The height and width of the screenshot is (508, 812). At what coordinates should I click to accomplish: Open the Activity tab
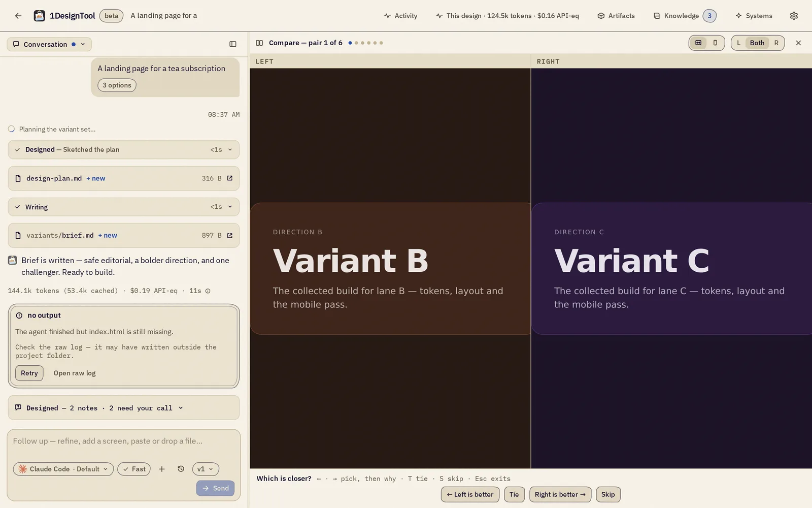click(x=400, y=16)
